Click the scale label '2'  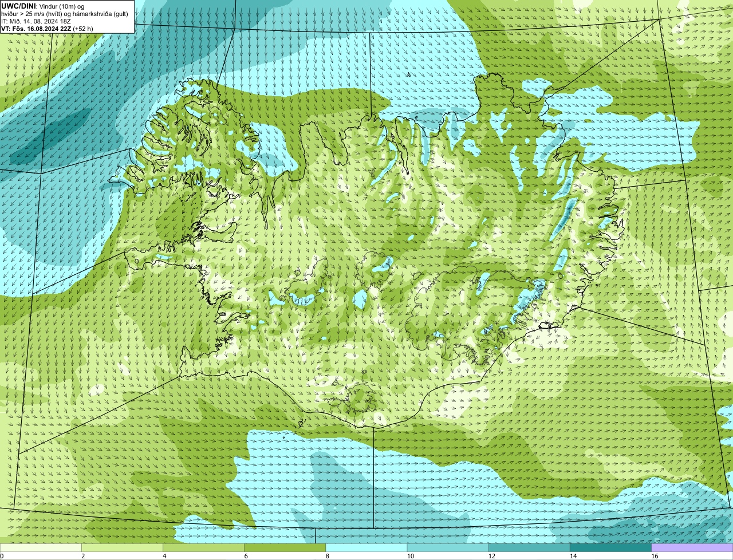click(83, 556)
